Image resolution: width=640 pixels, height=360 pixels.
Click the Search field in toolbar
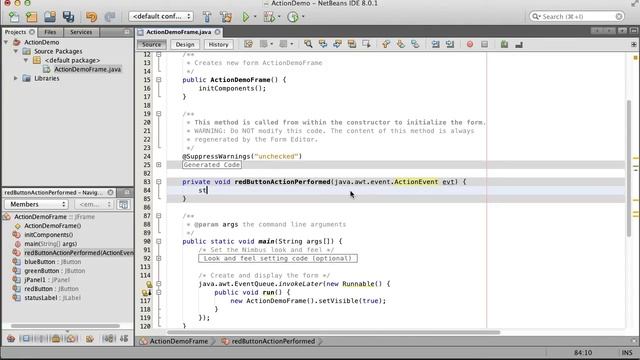click(577, 16)
